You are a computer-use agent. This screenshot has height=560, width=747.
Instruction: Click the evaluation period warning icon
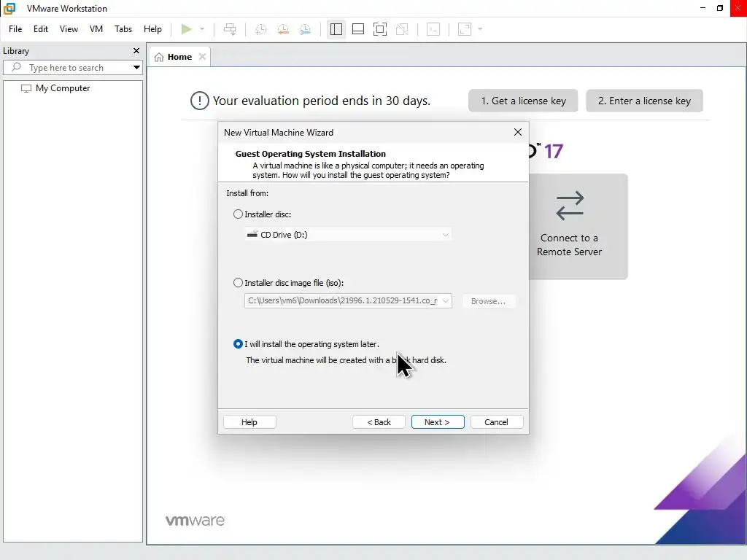200,101
